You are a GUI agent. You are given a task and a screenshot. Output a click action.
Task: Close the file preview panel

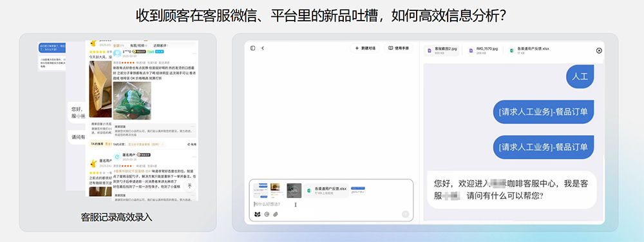599,50
